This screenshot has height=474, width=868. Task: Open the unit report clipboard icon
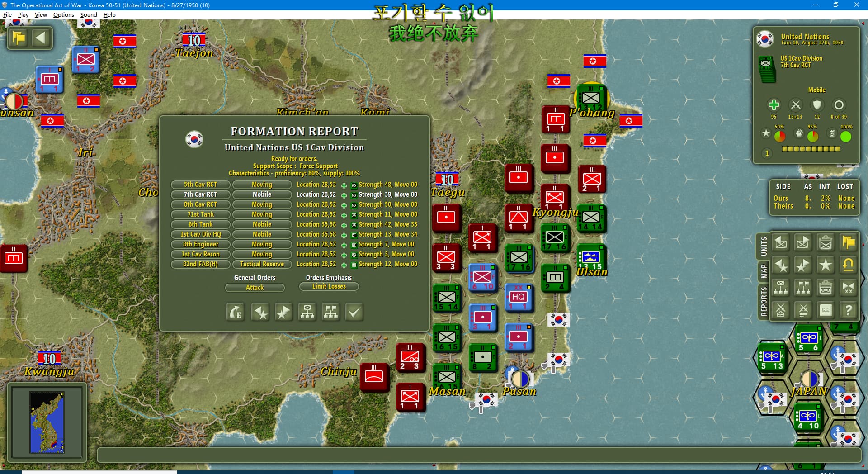[x=826, y=243]
